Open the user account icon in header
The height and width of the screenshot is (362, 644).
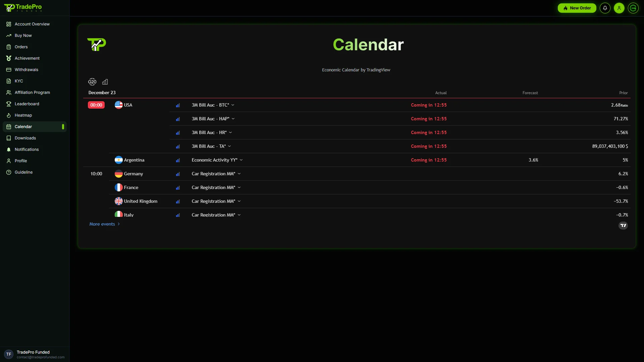pos(619,8)
